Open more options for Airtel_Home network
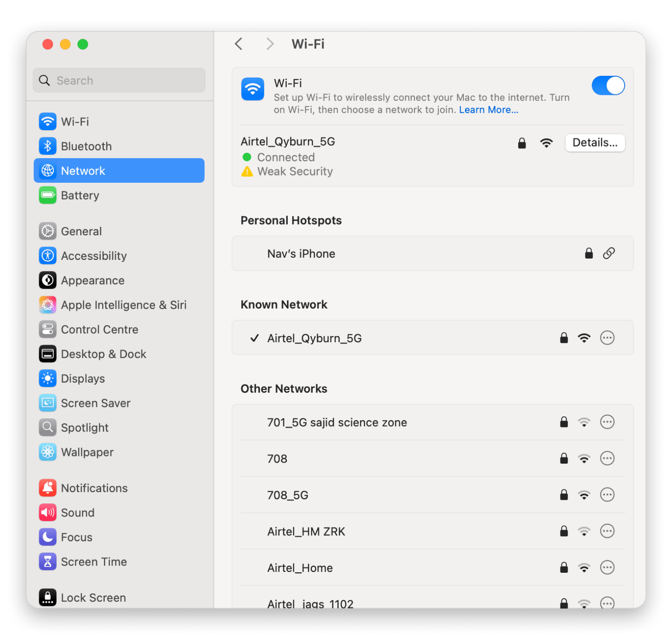The width and height of the screenshot is (672, 643). [x=607, y=568]
